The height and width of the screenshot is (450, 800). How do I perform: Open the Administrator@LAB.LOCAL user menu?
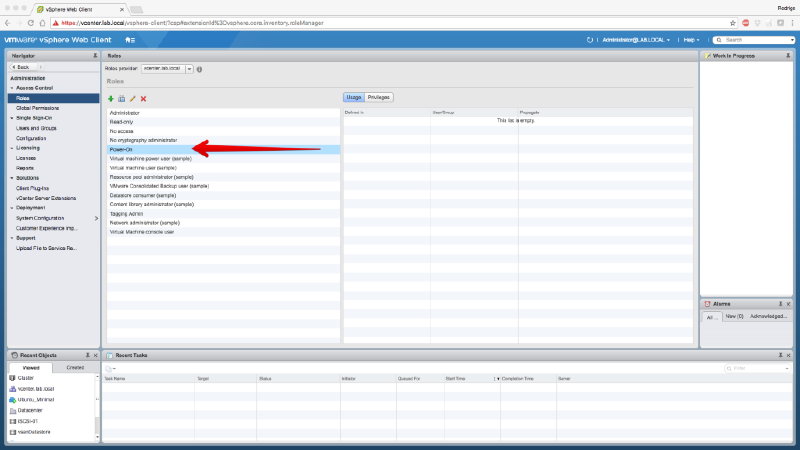pos(636,39)
